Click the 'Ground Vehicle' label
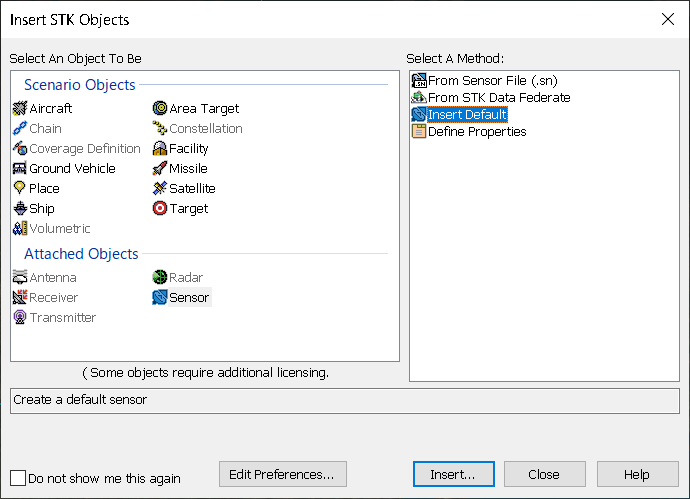 coord(72,169)
